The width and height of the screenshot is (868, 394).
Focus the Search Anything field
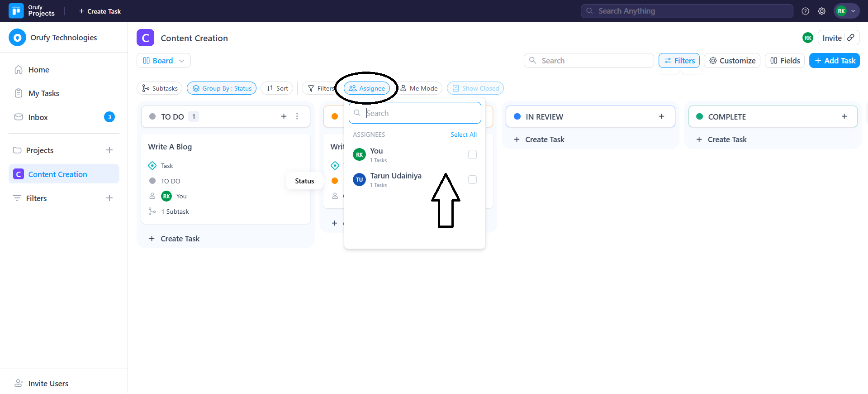pyautogui.click(x=687, y=11)
